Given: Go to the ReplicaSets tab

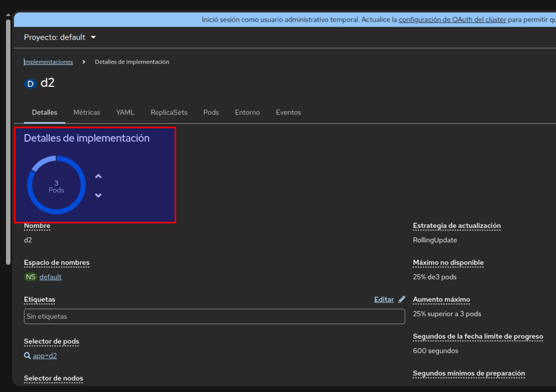Looking at the screenshot, I should click(x=169, y=112).
